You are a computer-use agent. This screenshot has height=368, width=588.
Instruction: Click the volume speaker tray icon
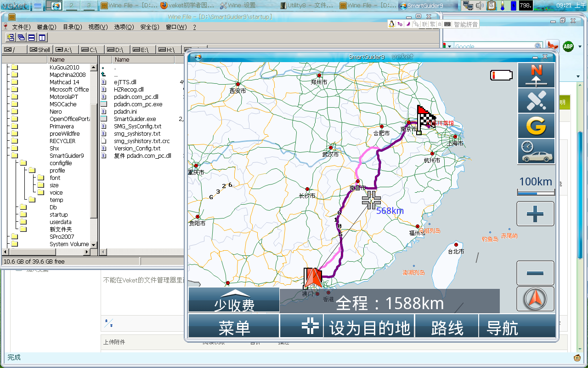click(480, 6)
